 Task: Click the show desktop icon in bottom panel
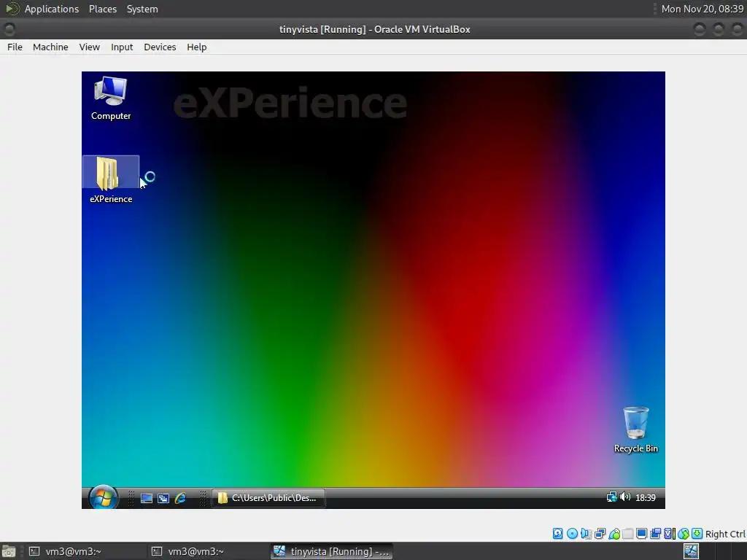(x=9, y=551)
